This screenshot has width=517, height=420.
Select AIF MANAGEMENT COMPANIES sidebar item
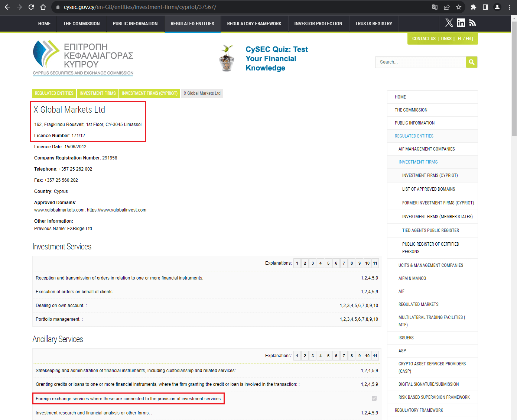[432, 149]
